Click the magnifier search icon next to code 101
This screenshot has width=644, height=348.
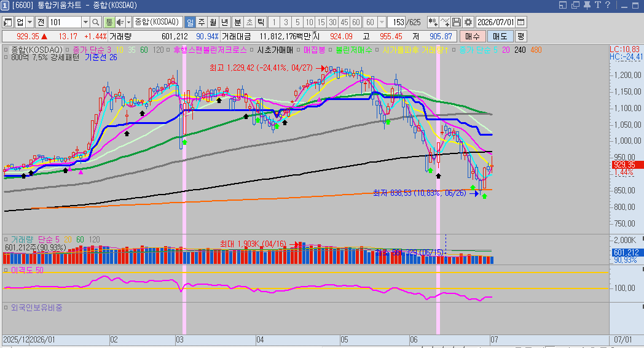(96, 22)
